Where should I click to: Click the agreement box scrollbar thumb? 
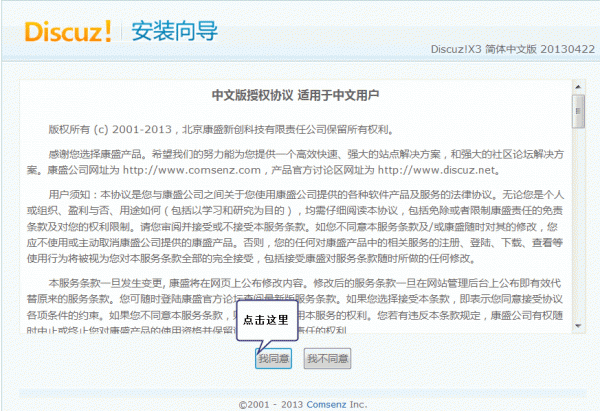[x=578, y=111]
